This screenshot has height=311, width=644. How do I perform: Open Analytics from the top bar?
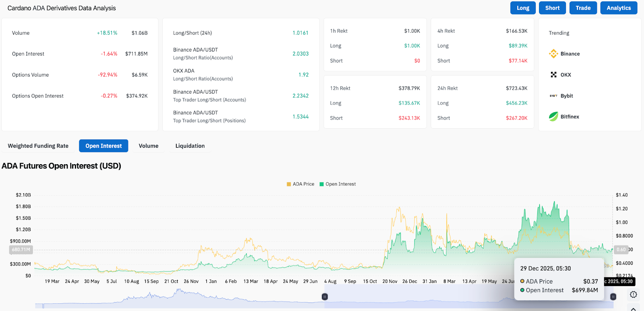(619, 8)
